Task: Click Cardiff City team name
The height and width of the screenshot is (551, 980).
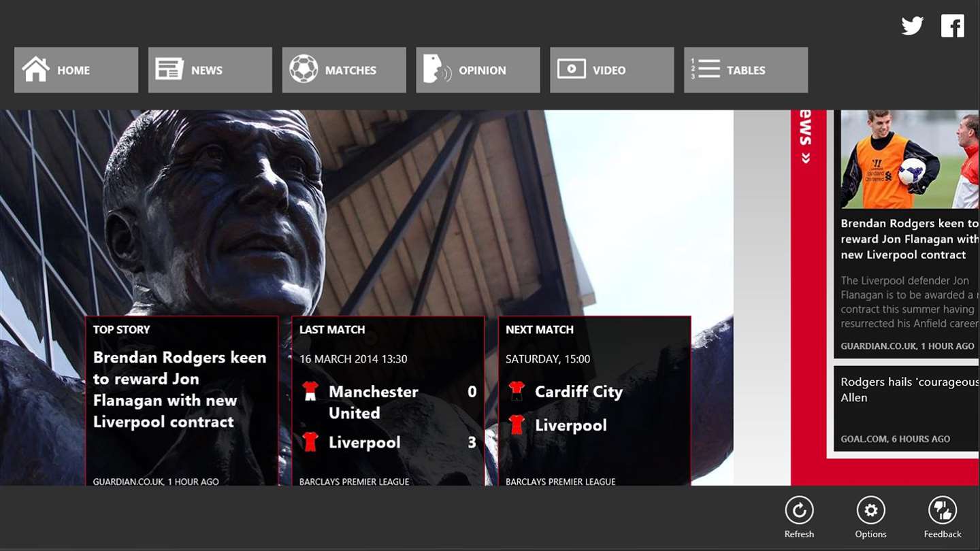Action: pos(578,392)
